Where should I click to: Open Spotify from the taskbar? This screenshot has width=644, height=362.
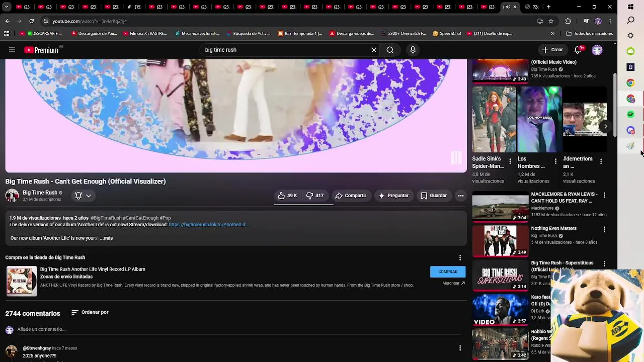(630, 115)
